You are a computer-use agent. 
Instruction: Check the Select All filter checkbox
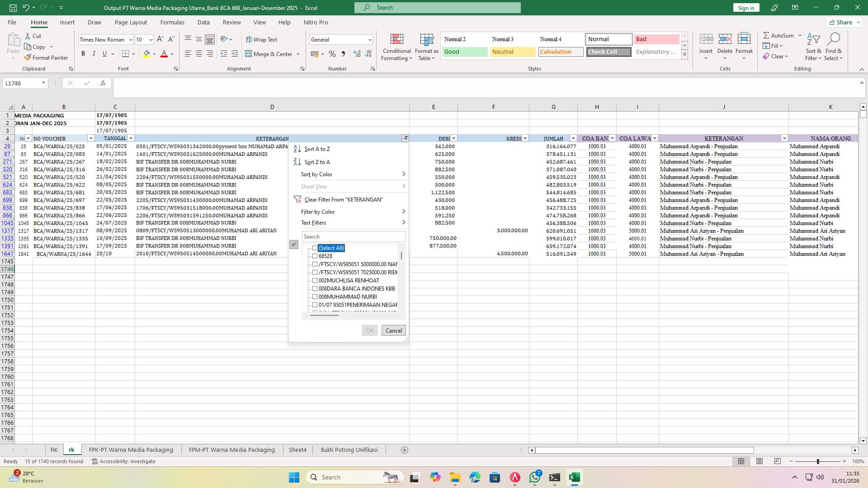tap(315, 248)
